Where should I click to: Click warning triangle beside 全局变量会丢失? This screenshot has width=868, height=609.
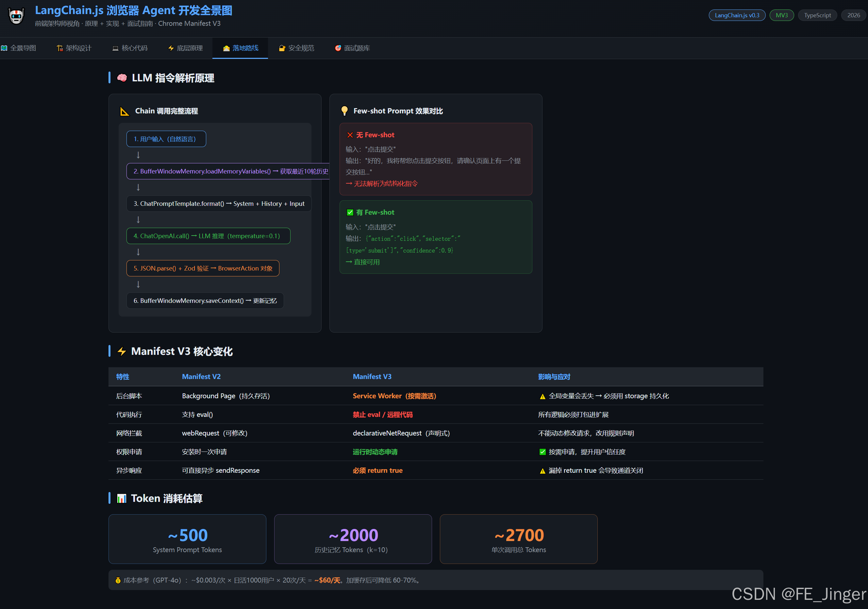(x=542, y=396)
